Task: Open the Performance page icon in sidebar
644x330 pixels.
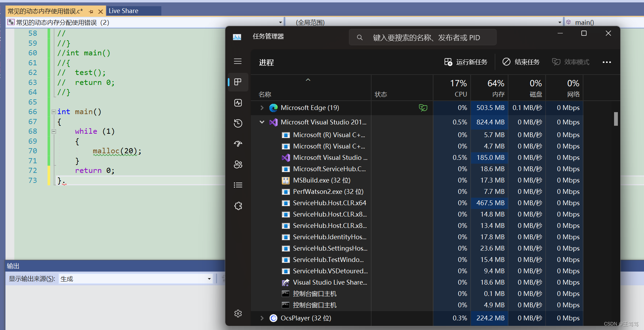Action: click(x=238, y=103)
